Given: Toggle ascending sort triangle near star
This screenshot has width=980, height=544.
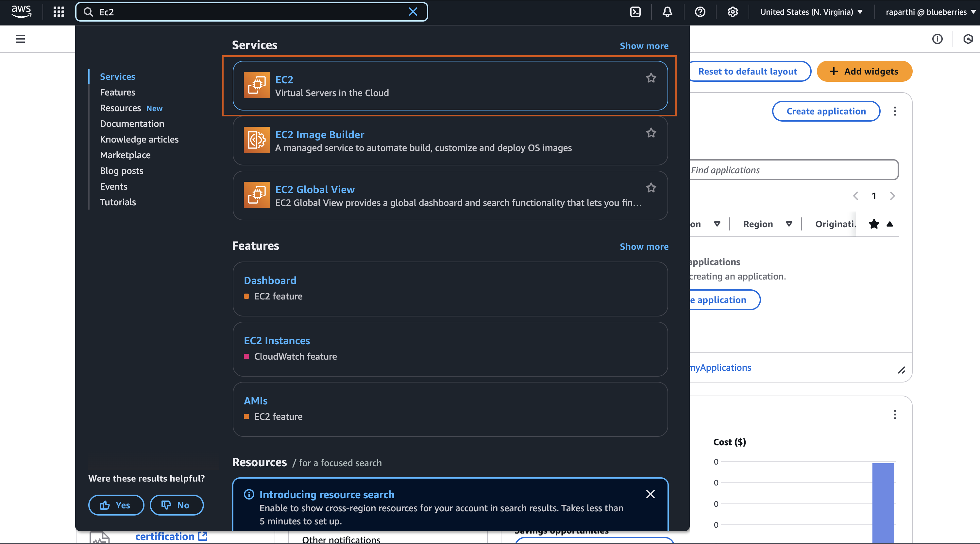Looking at the screenshot, I should pyautogui.click(x=889, y=224).
